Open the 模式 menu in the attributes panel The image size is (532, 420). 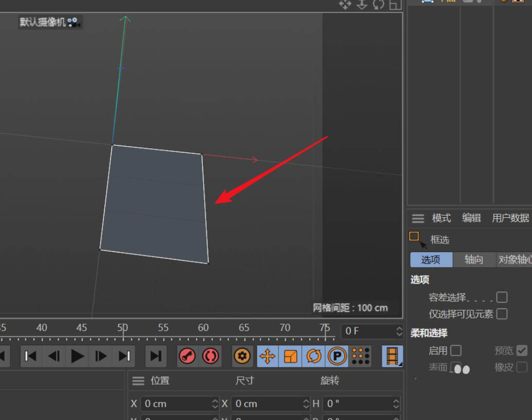tap(441, 218)
